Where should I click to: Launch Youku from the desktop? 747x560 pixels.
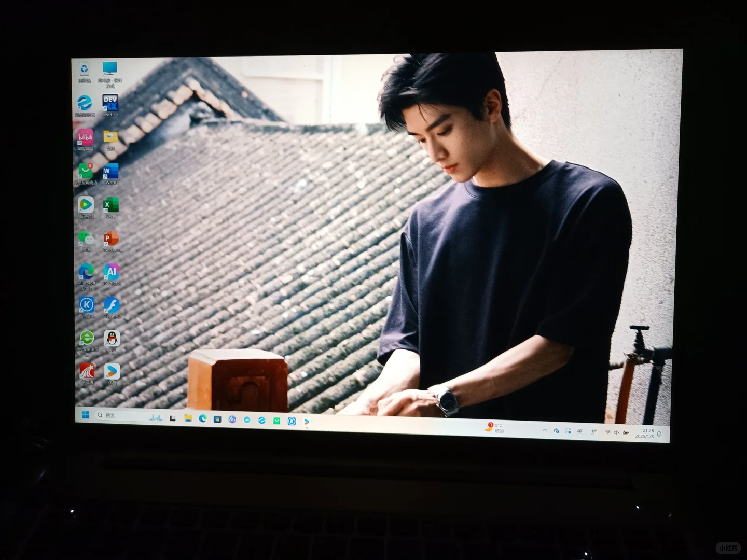(112, 374)
